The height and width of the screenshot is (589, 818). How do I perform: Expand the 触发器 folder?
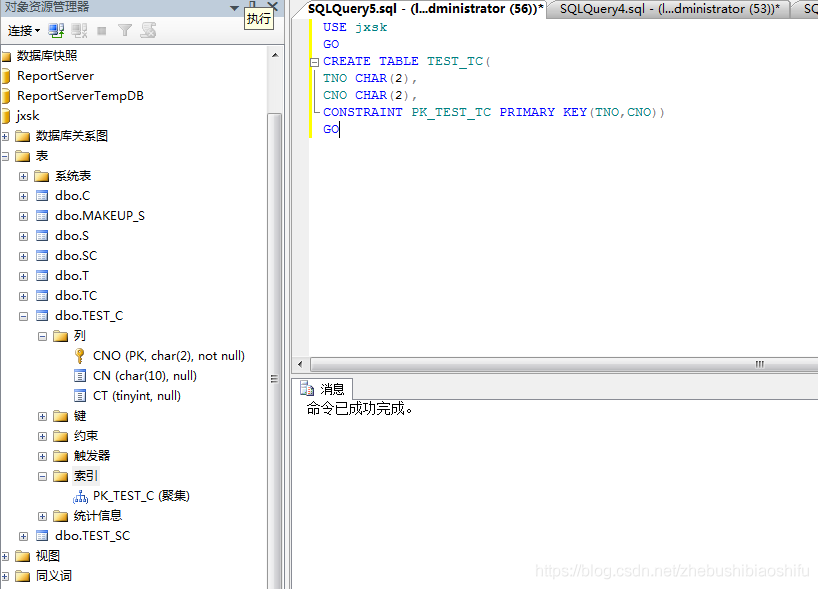[x=42, y=456]
